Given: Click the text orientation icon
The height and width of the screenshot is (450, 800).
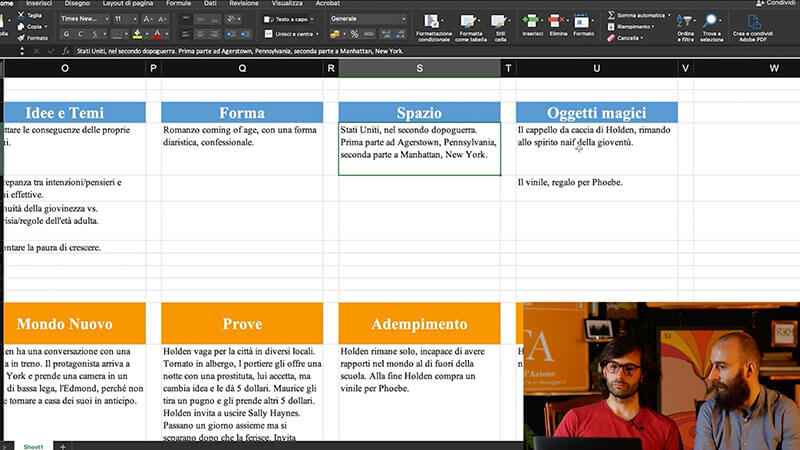Looking at the screenshot, I should 232,19.
